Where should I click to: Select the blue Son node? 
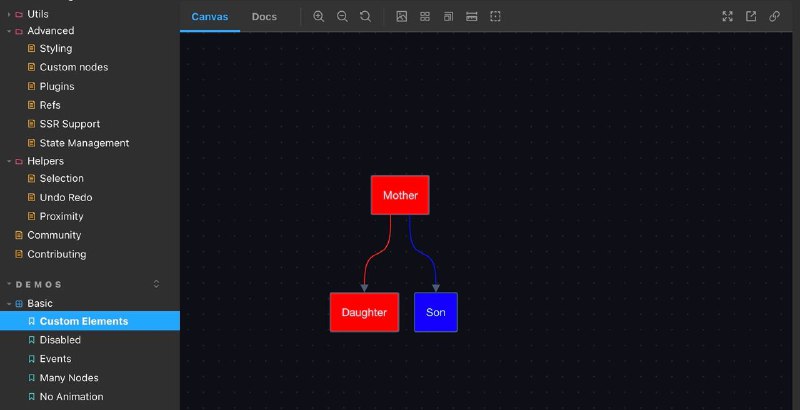click(x=436, y=312)
